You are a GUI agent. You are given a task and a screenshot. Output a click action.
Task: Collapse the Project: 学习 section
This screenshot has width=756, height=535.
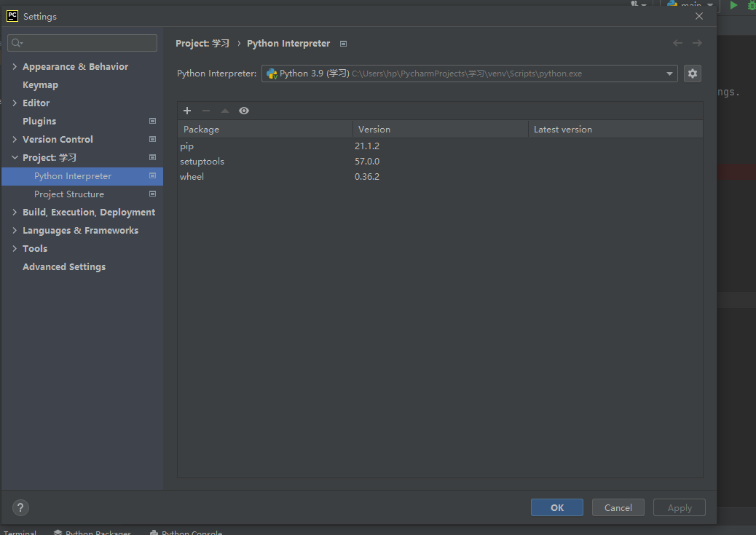pyautogui.click(x=15, y=158)
